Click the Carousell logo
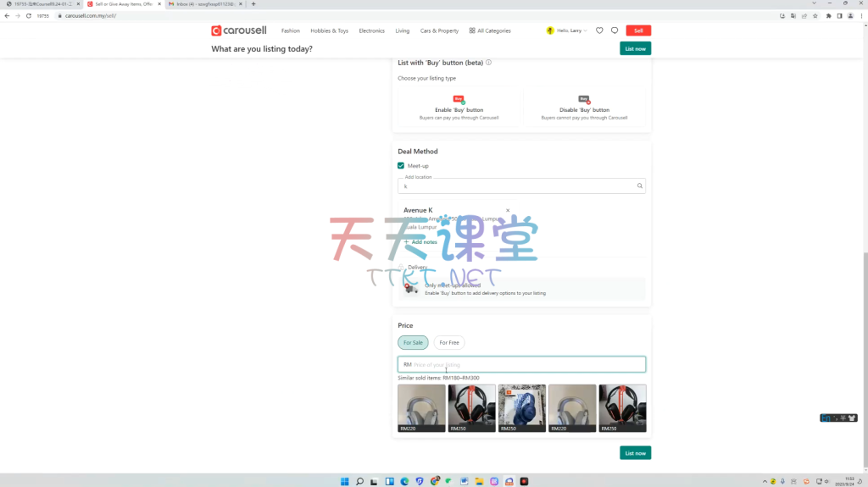 click(239, 30)
